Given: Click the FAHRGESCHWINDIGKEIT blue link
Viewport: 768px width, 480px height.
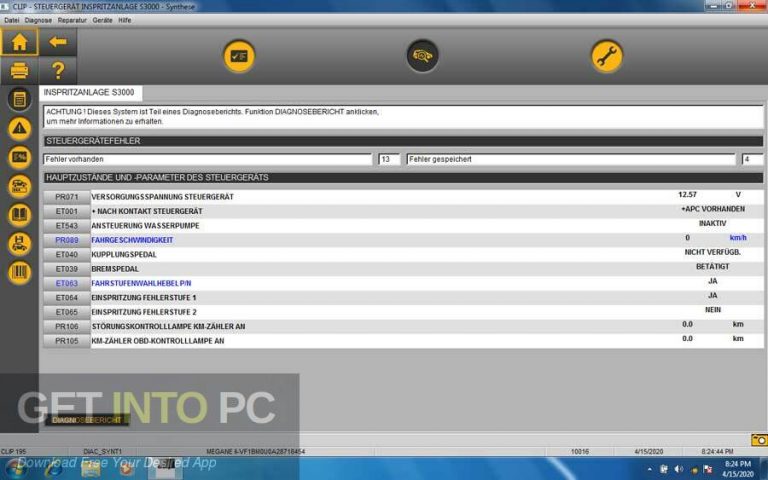Looking at the screenshot, I should tap(134, 240).
